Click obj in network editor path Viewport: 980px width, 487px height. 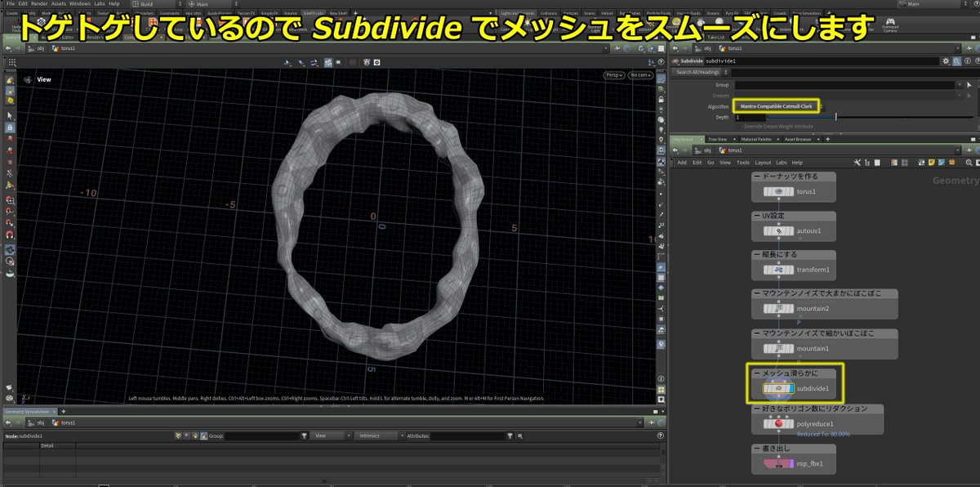click(708, 150)
